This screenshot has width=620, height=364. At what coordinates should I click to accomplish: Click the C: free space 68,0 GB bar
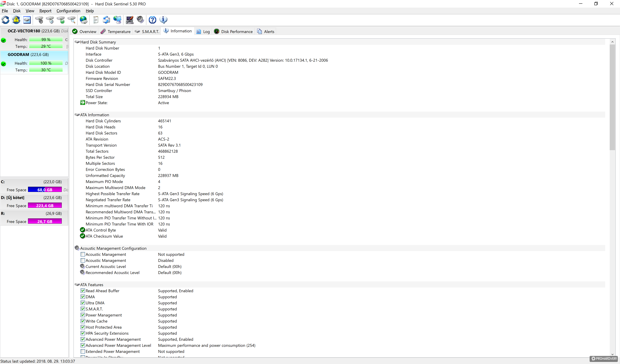pyautogui.click(x=45, y=189)
